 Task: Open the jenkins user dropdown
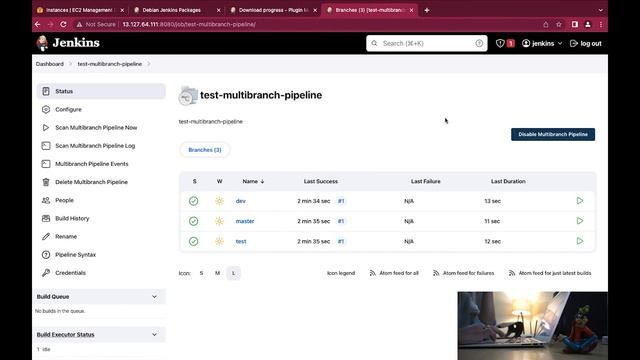point(542,43)
